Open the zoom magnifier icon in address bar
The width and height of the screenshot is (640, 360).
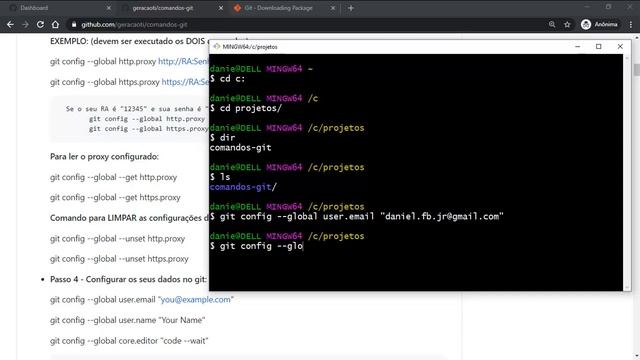click(x=552, y=24)
